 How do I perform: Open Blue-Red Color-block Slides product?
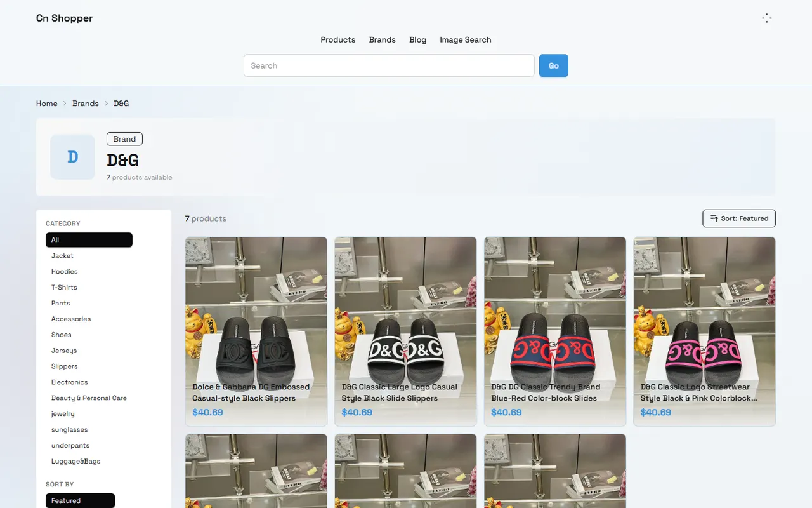[x=555, y=331]
